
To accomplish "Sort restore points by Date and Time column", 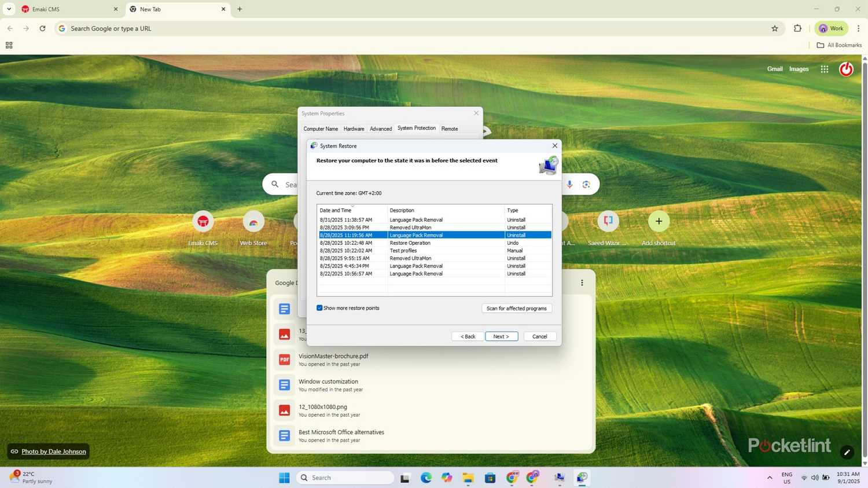I will 336,210.
